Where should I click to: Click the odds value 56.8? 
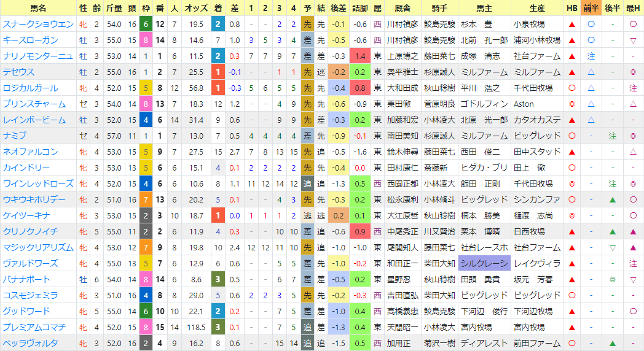(196, 88)
